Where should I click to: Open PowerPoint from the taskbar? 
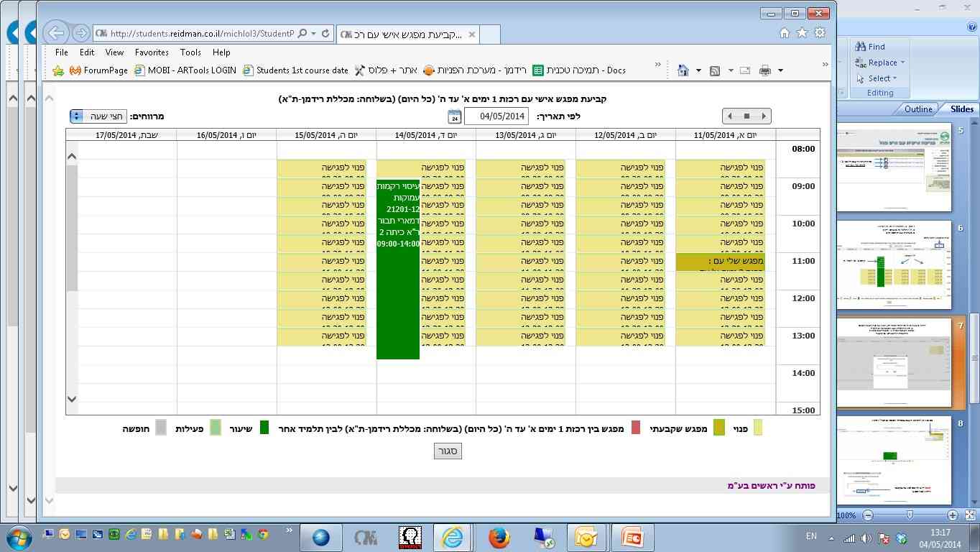pyautogui.click(x=633, y=537)
